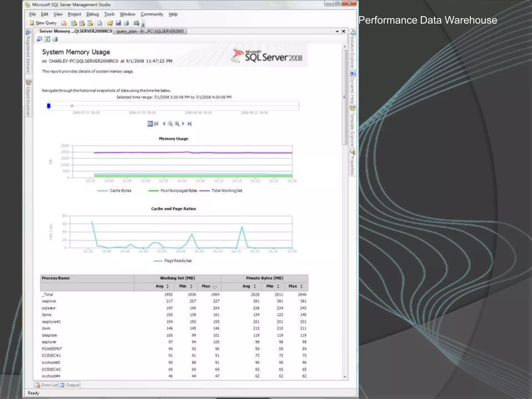Click the report export icon under the tab
The image size is (532, 399).
39,39
